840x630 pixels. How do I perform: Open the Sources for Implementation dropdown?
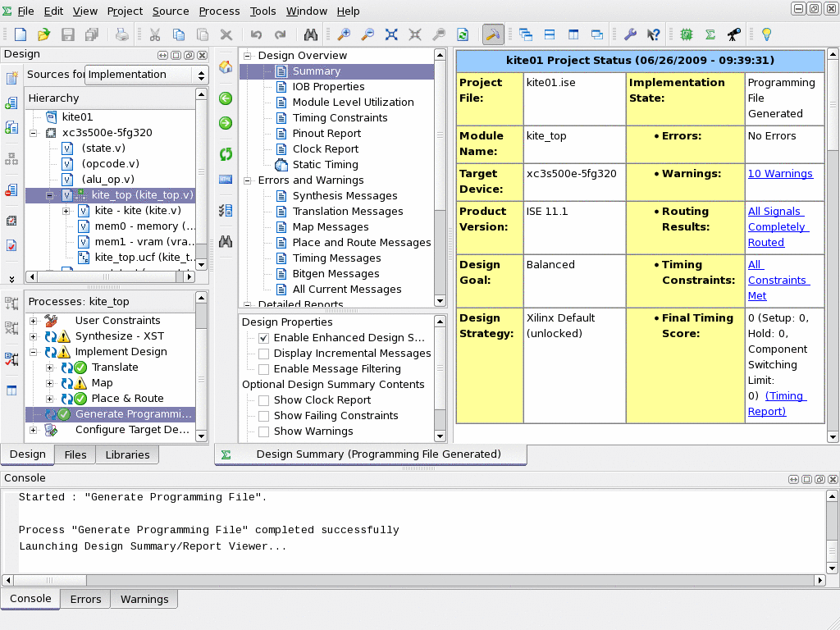pos(147,75)
